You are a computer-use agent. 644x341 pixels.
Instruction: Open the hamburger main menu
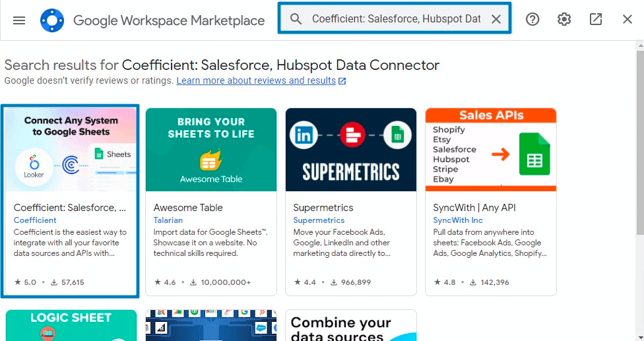(x=19, y=20)
